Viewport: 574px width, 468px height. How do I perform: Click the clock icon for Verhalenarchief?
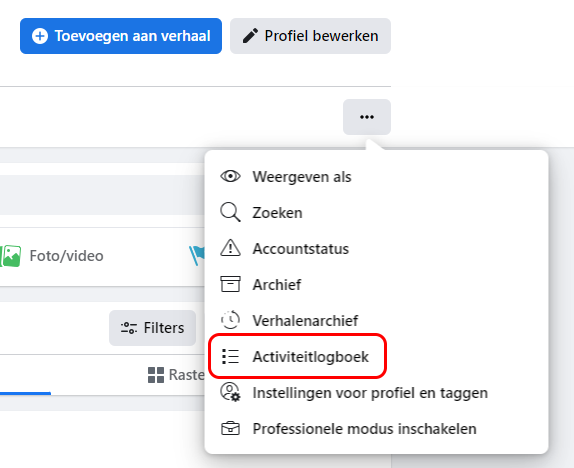[x=230, y=320]
